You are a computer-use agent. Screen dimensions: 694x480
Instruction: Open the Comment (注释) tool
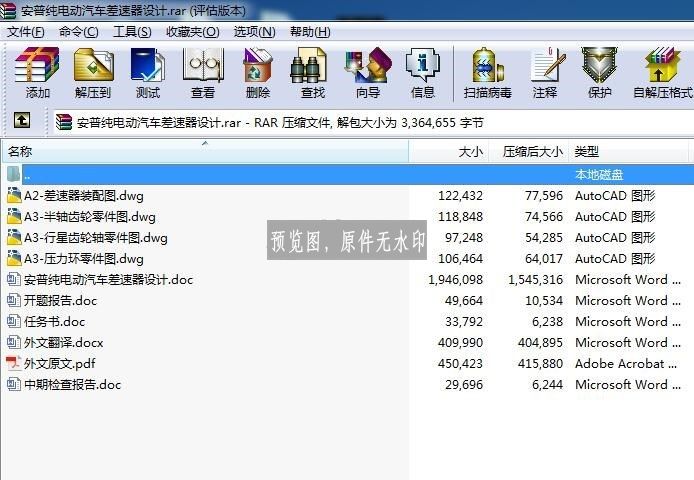point(547,65)
